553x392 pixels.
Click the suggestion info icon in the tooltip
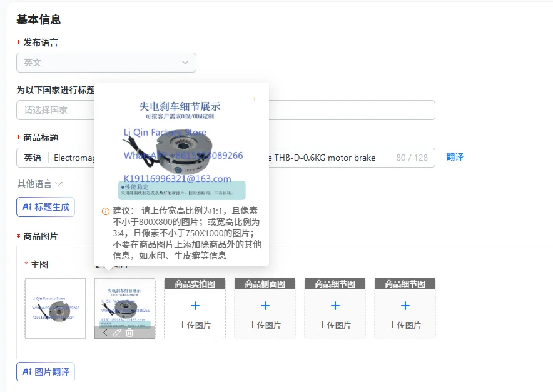click(106, 211)
